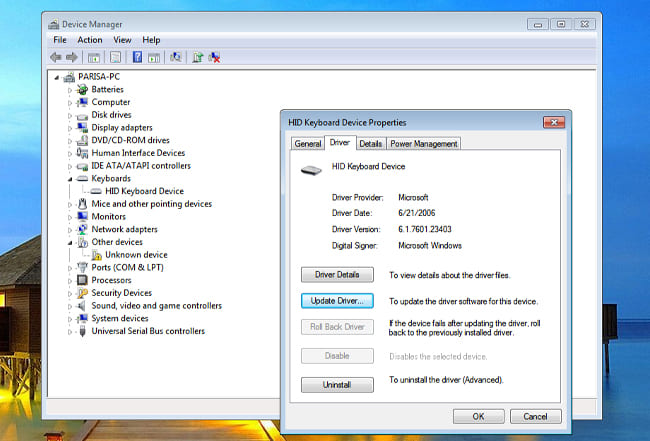
Task: Click the Monitors category icon
Action: (82, 216)
